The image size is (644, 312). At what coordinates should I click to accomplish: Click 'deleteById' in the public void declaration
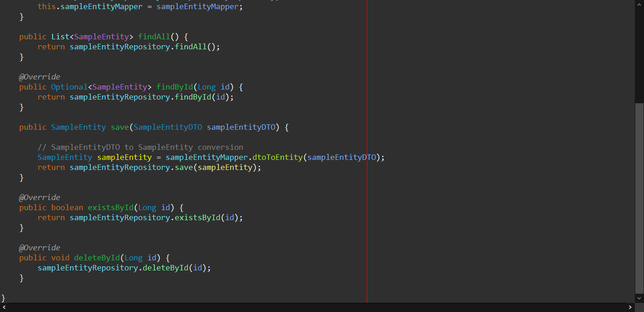pyautogui.click(x=97, y=258)
